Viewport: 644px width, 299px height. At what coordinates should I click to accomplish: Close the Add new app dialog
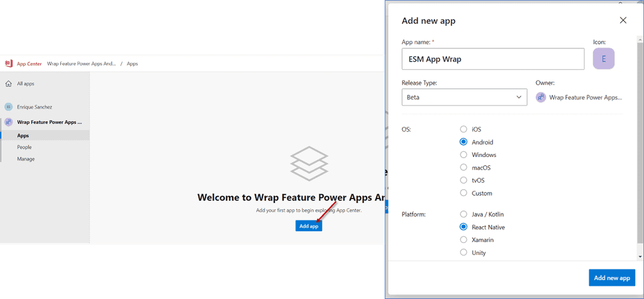point(623,21)
